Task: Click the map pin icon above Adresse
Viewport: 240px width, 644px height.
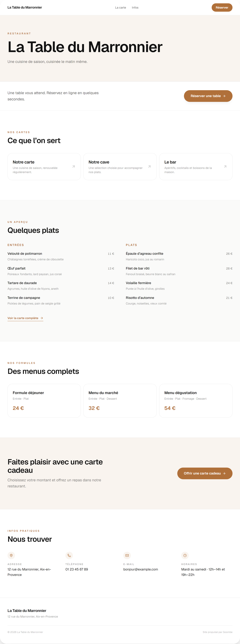Action: 11,555
